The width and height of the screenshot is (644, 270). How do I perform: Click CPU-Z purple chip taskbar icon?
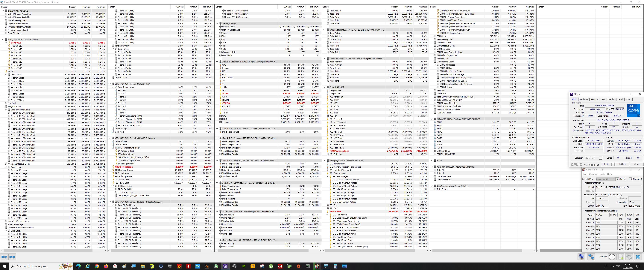(x=225, y=266)
